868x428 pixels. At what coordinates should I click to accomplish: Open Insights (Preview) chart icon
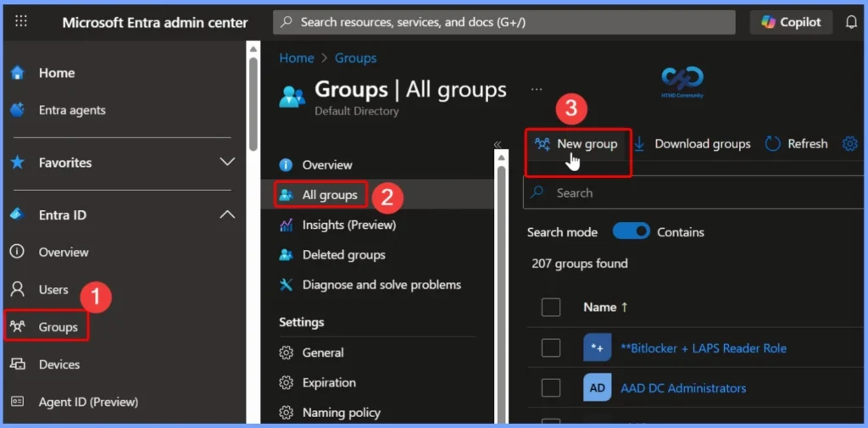pos(287,225)
